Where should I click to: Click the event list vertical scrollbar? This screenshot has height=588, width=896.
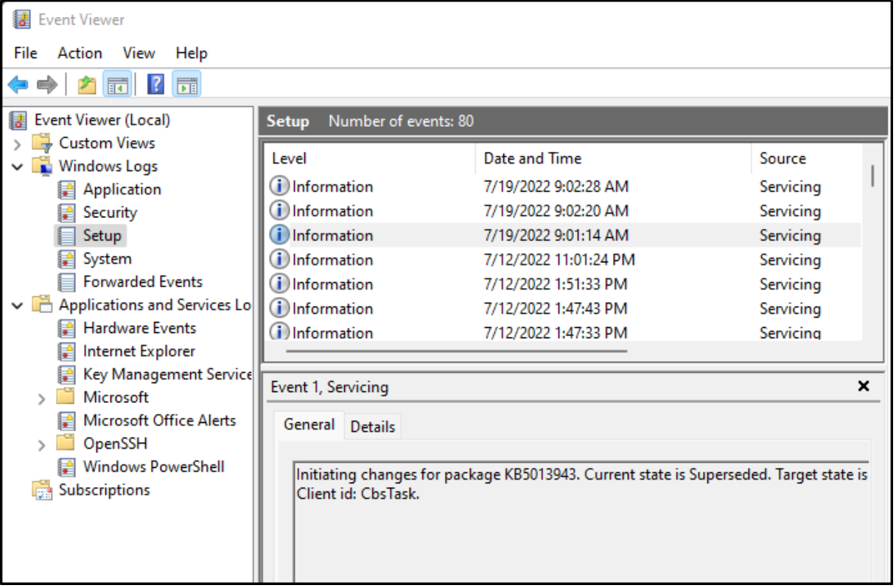point(872,175)
